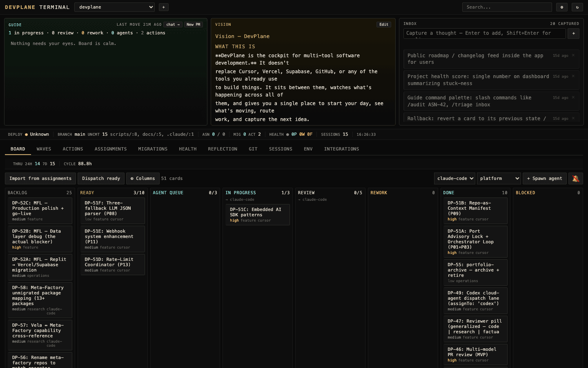
Task: Open the Columns settings button
Action: coord(143,178)
